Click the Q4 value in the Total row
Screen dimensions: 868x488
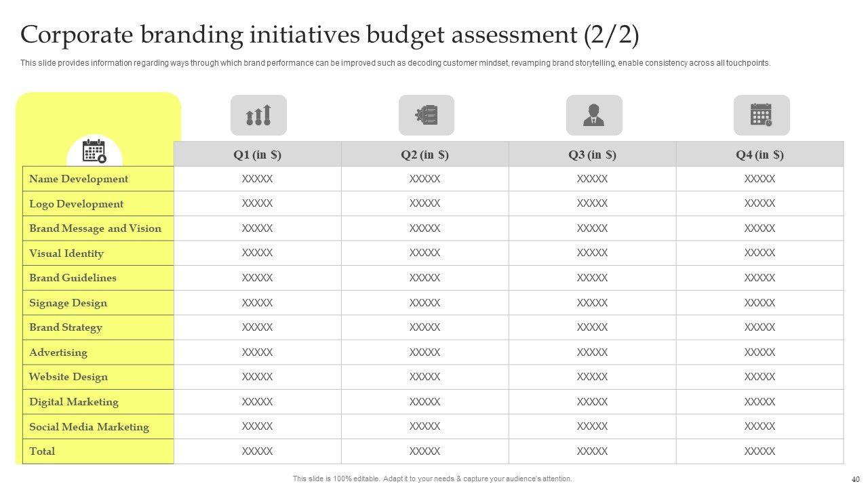759,451
